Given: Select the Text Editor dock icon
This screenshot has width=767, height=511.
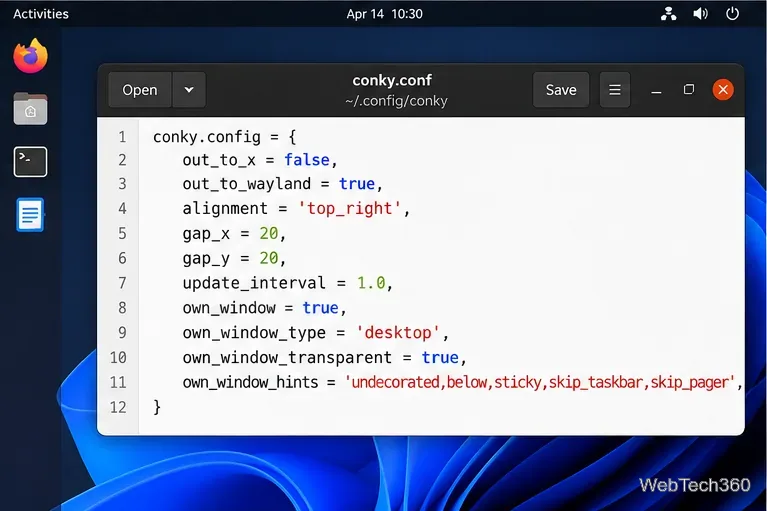Looking at the screenshot, I should click(x=30, y=215).
